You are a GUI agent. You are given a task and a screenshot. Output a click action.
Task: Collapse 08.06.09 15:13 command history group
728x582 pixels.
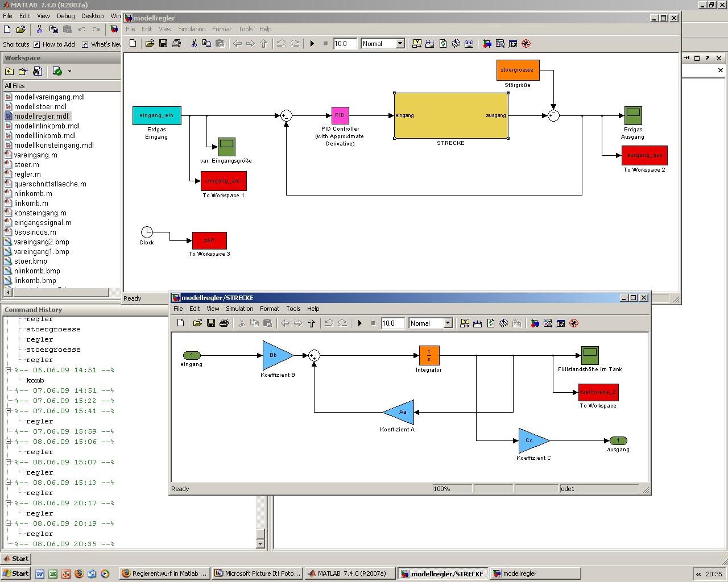9,483
